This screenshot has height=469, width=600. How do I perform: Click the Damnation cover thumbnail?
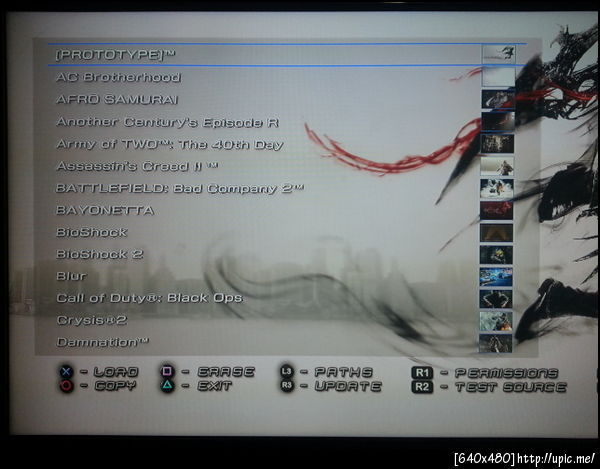coord(496,343)
